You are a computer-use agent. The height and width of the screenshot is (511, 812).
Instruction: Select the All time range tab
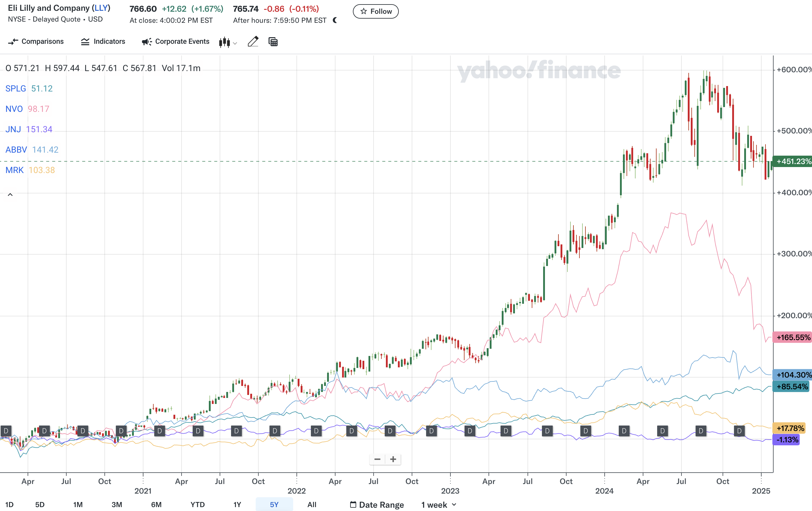[x=312, y=505]
